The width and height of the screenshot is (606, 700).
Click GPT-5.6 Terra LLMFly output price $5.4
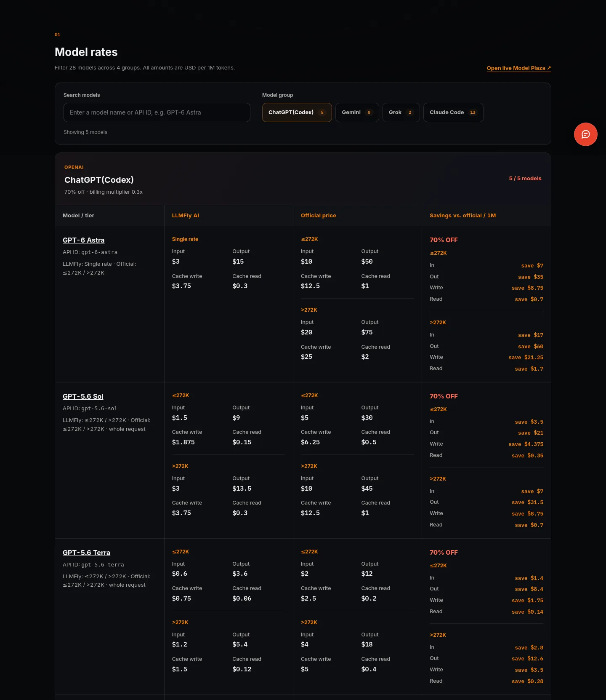point(240,644)
